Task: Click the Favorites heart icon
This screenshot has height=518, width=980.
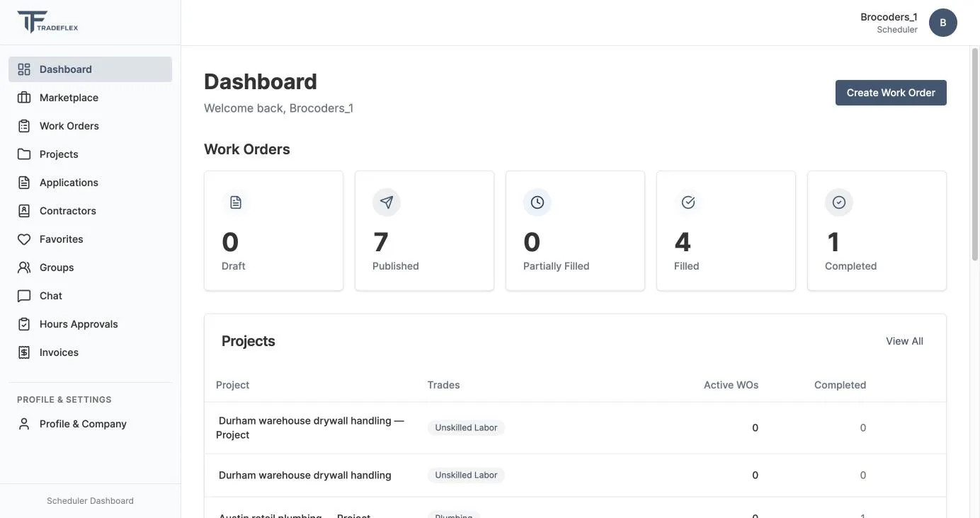Action: pos(24,239)
